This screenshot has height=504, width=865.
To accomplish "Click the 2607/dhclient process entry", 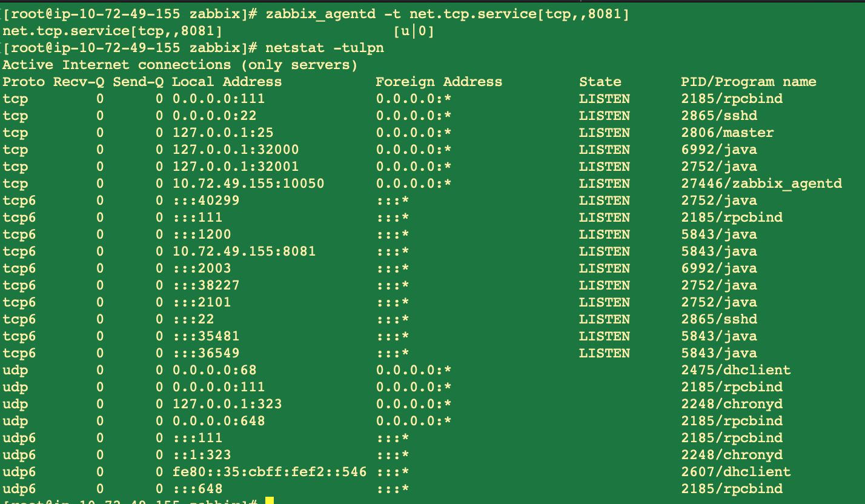I will pos(735,471).
